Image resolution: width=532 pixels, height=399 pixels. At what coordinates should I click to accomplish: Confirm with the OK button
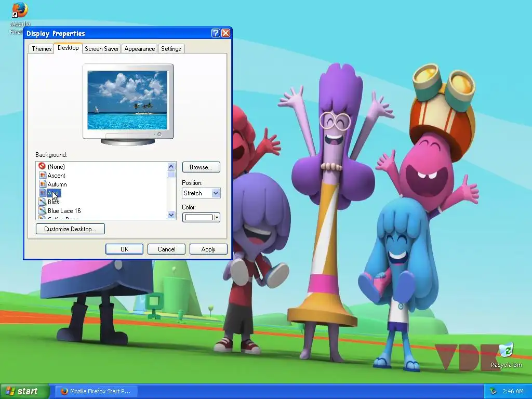coord(124,249)
